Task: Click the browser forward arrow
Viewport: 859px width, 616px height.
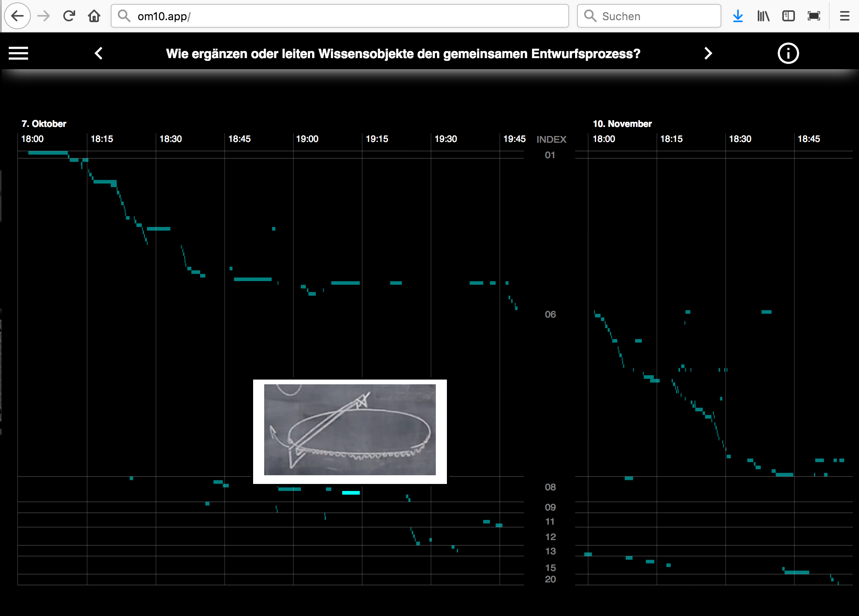Action: 44,16
